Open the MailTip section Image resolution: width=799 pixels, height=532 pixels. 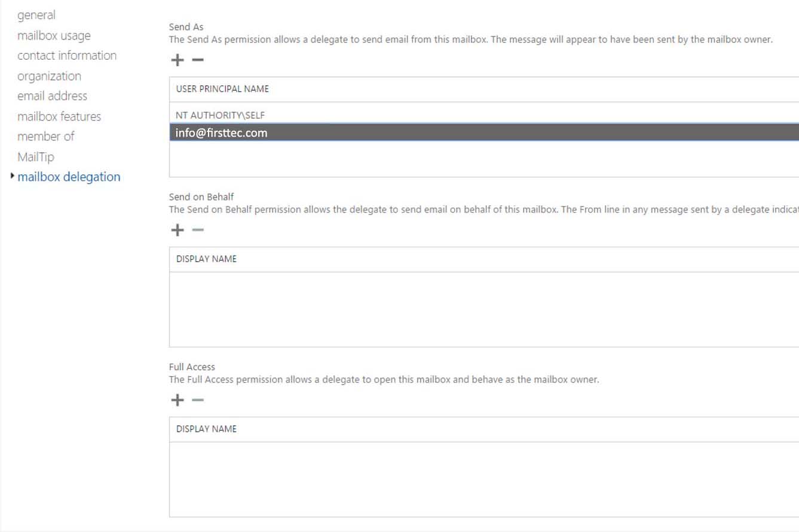(36, 157)
